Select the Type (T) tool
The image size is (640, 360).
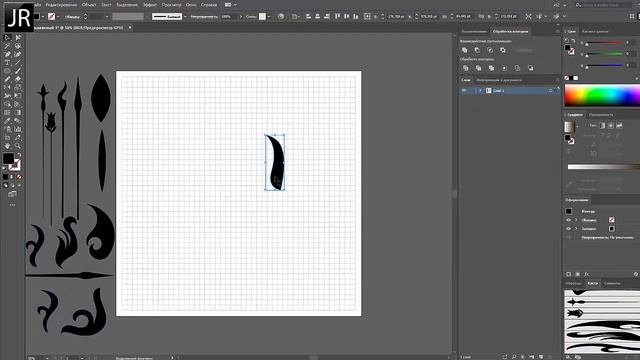[x=7, y=63]
